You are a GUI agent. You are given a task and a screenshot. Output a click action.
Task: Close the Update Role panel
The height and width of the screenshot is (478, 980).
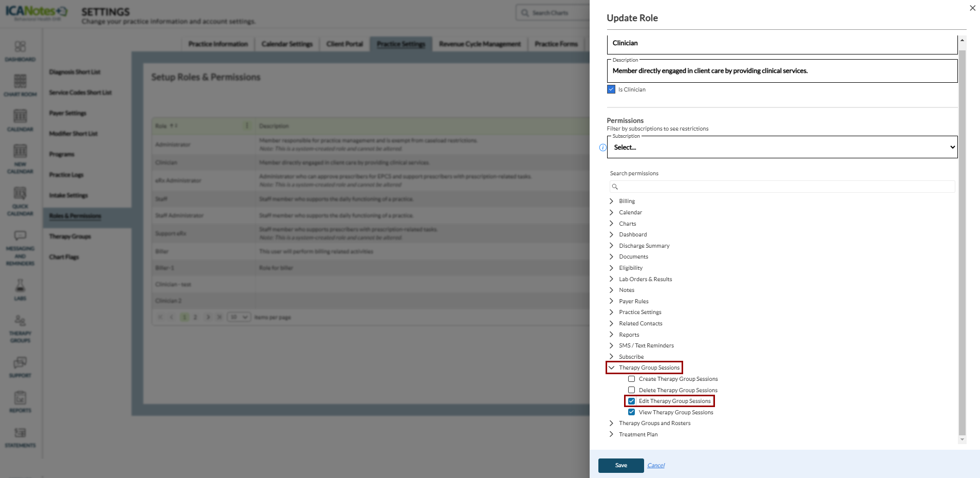pyautogui.click(x=972, y=8)
